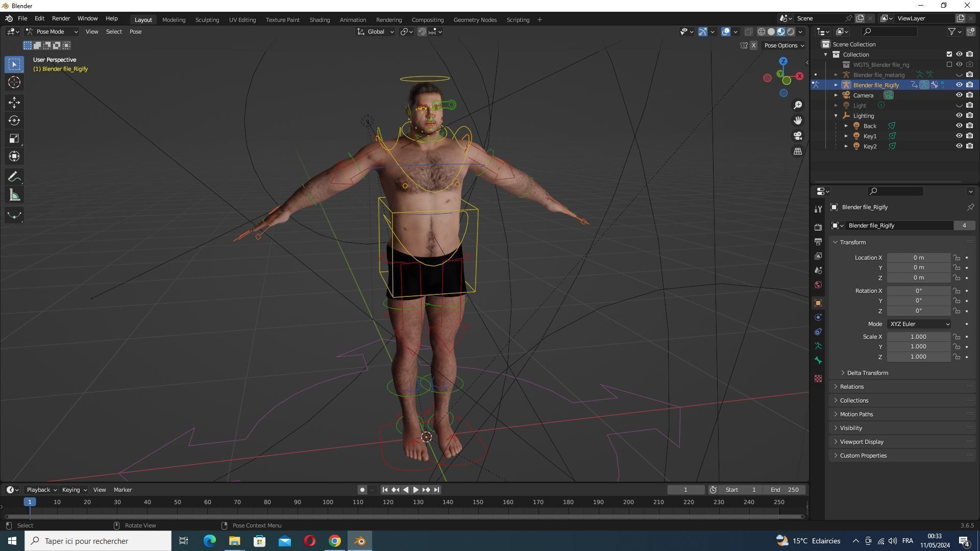
Task: Select the Measure ruler tool
Action: [14, 195]
